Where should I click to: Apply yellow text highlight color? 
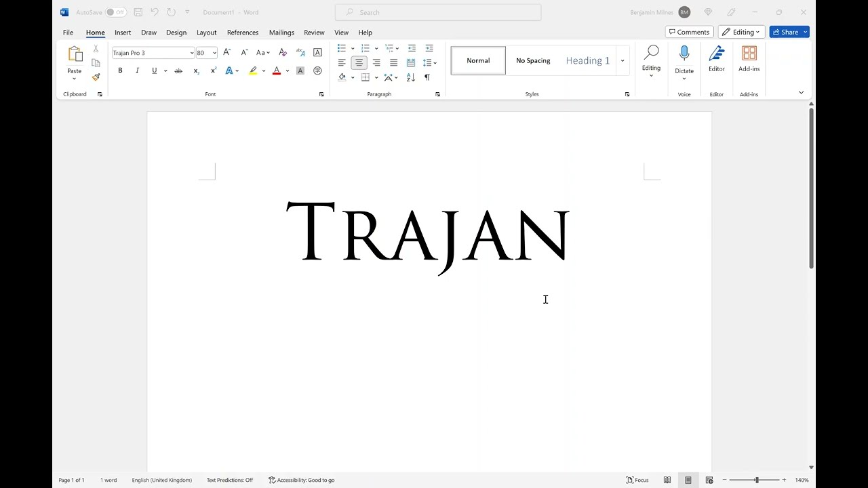click(x=253, y=70)
